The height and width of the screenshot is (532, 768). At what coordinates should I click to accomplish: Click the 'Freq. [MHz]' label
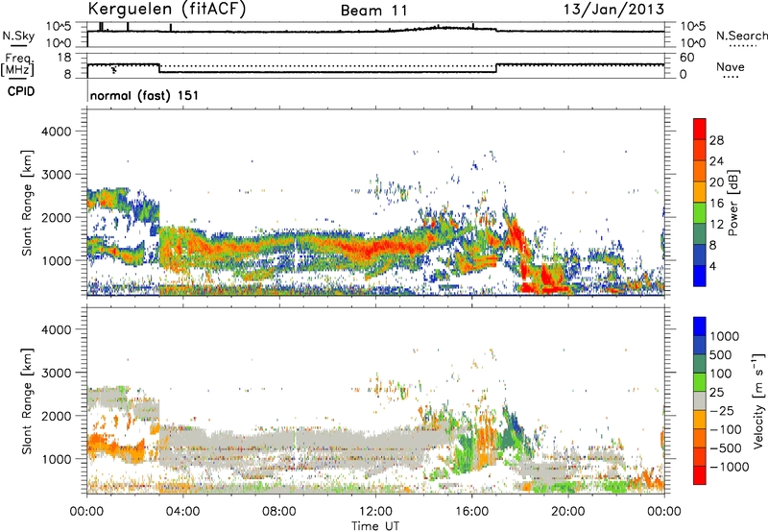pyautogui.click(x=17, y=64)
